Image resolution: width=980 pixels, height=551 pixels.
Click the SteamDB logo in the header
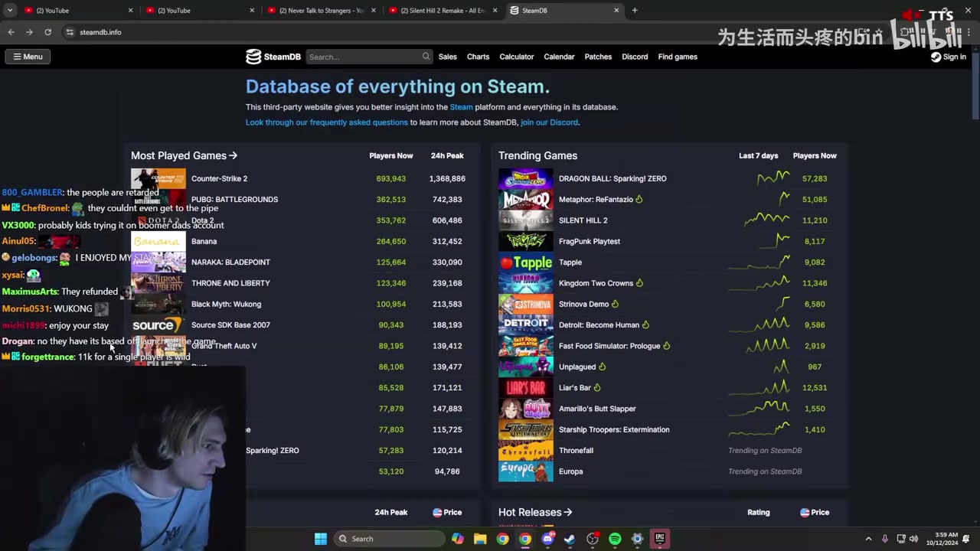273,57
